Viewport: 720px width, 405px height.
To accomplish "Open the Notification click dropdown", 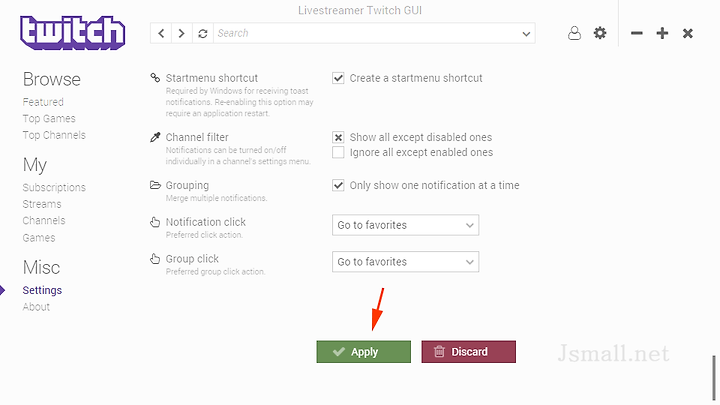I will click(x=405, y=225).
